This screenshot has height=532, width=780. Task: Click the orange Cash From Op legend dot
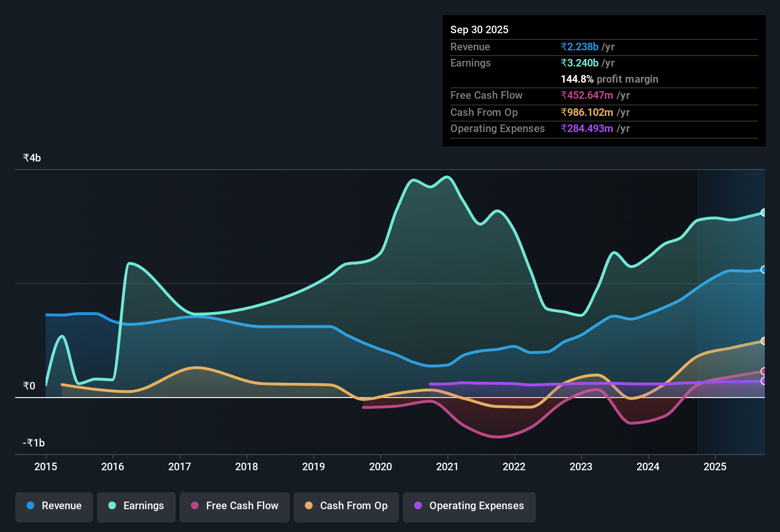[309, 506]
